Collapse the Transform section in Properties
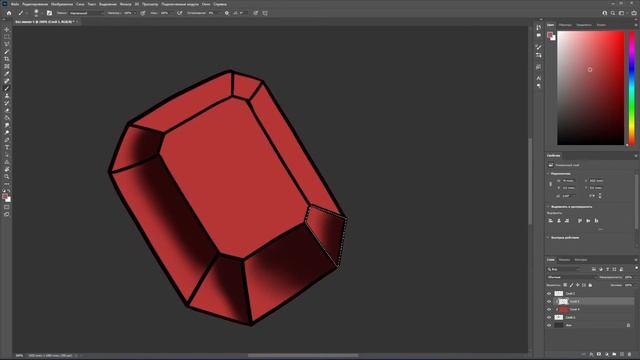640x360 pixels. 548,173
